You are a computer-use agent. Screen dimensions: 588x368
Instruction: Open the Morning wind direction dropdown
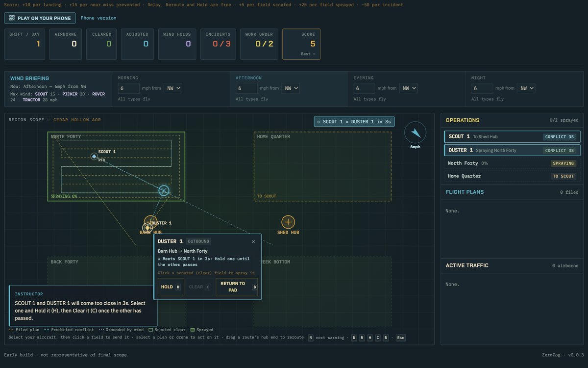pyautogui.click(x=173, y=88)
